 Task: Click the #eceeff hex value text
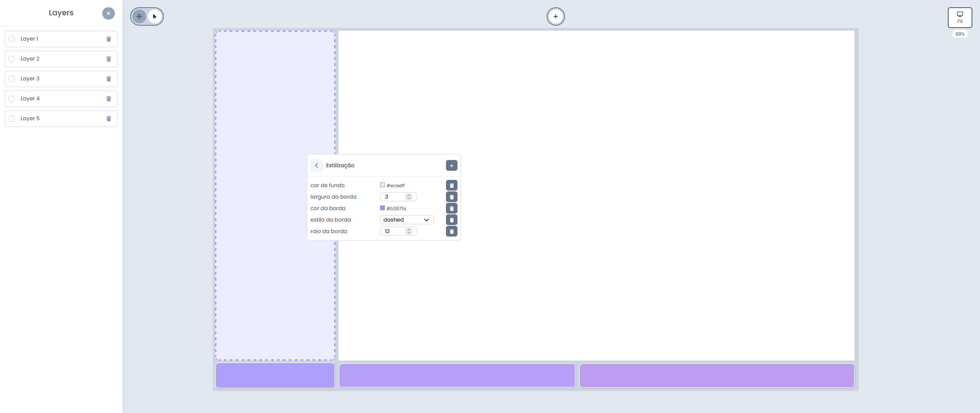tap(395, 185)
